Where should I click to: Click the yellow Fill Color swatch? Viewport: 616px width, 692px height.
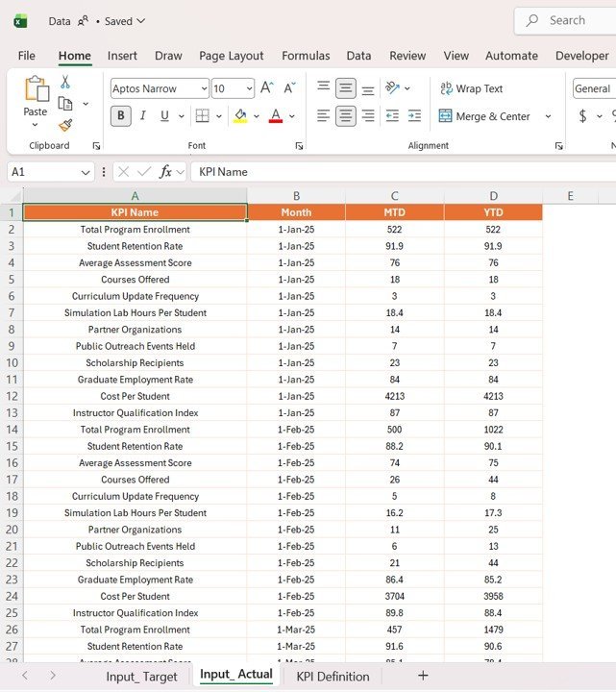pyautogui.click(x=240, y=116)
